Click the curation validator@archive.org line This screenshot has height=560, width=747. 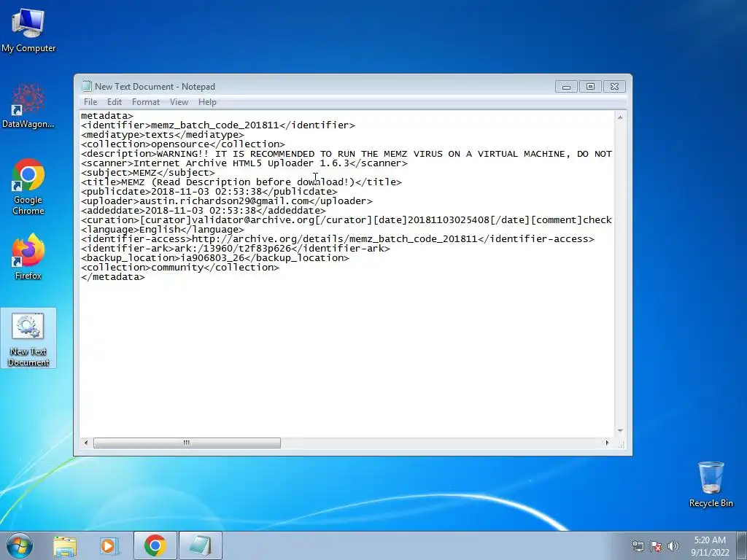[347, 220]
